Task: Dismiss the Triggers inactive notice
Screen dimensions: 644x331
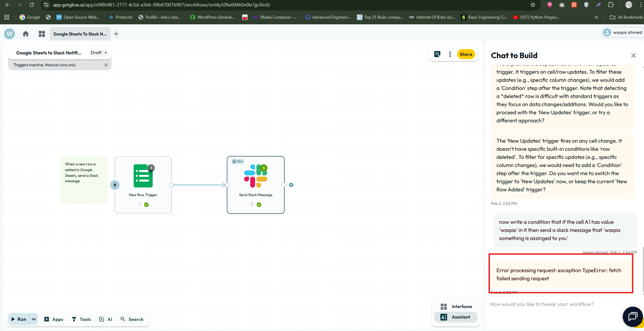Action: (x=106, y=65)
